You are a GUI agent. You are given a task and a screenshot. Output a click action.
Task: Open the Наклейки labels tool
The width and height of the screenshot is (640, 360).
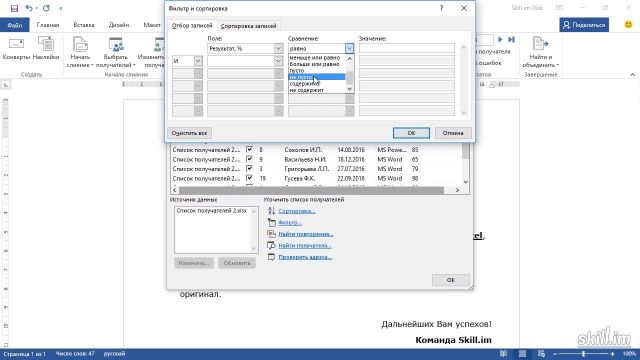point(46,48)
